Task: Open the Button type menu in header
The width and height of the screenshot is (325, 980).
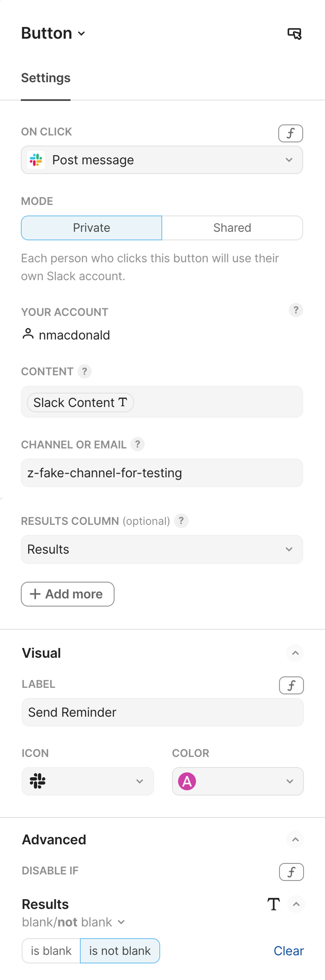Action: [53, 33]
